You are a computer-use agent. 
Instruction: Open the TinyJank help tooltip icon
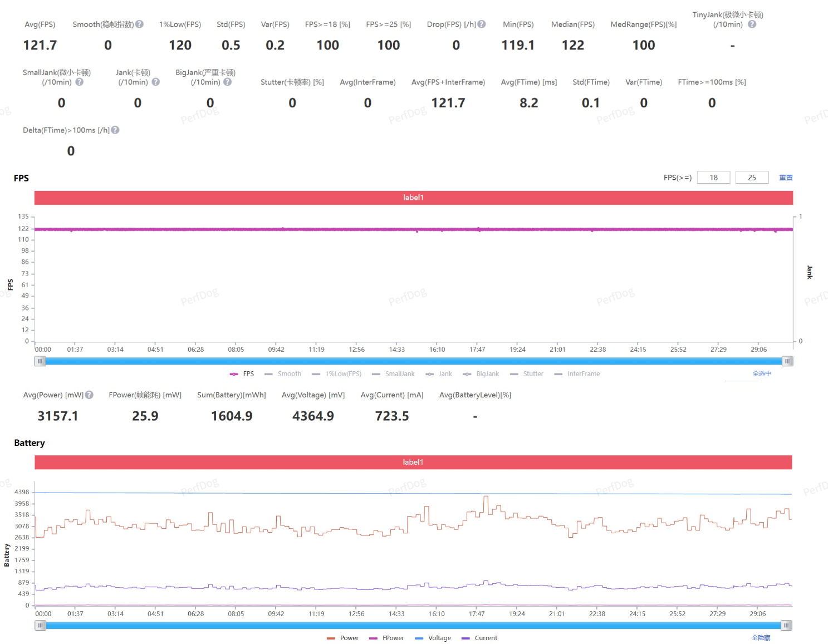coord(752,24)
